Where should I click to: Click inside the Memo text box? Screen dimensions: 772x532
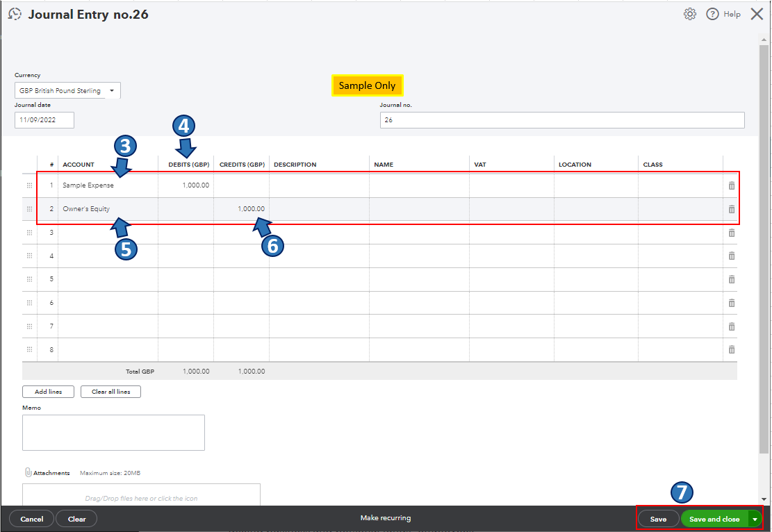113,432
